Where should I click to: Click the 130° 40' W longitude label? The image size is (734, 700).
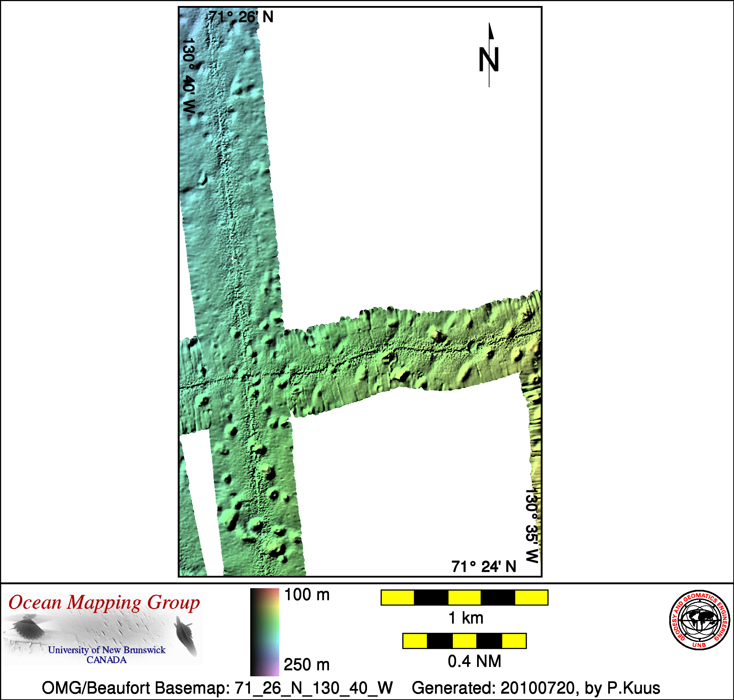[x=189, y=76]
